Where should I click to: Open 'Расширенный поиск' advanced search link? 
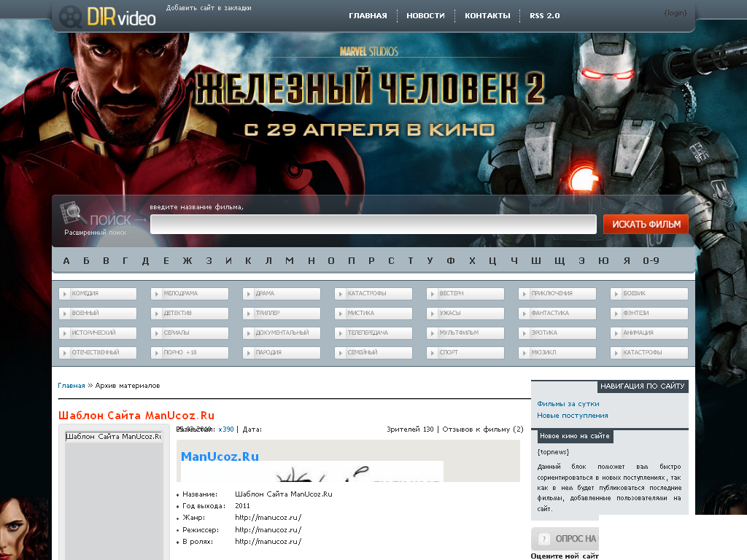(x=96, y=233)
